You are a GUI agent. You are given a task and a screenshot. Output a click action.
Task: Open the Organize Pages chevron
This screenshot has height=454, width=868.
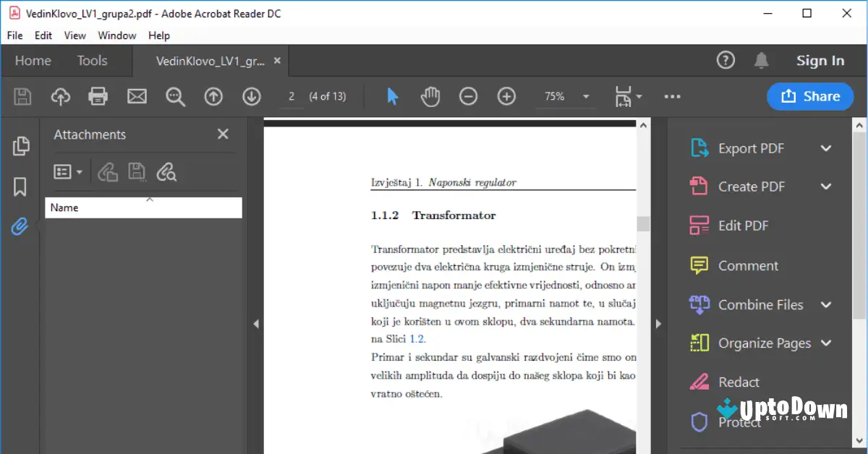click(825, 343)
